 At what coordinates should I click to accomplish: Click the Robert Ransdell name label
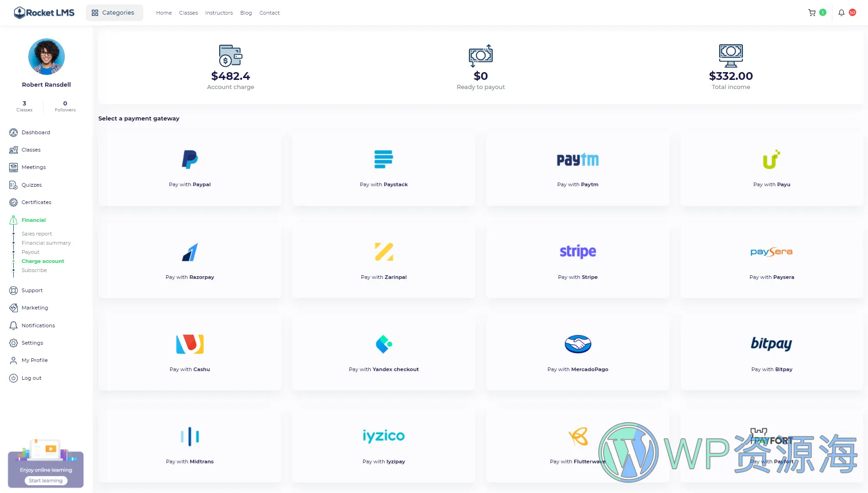click(x=47, y=84)
